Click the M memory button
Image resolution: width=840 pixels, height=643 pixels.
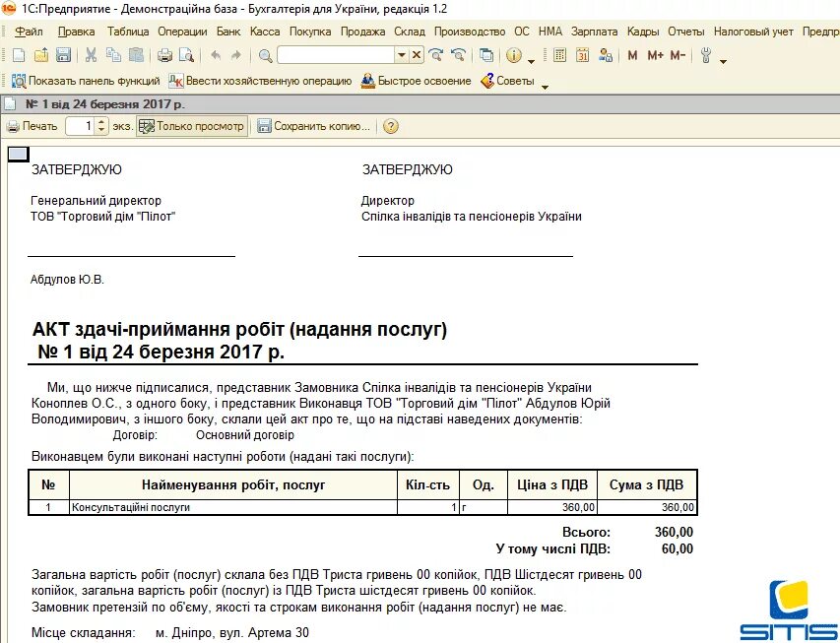pos(632,55)
